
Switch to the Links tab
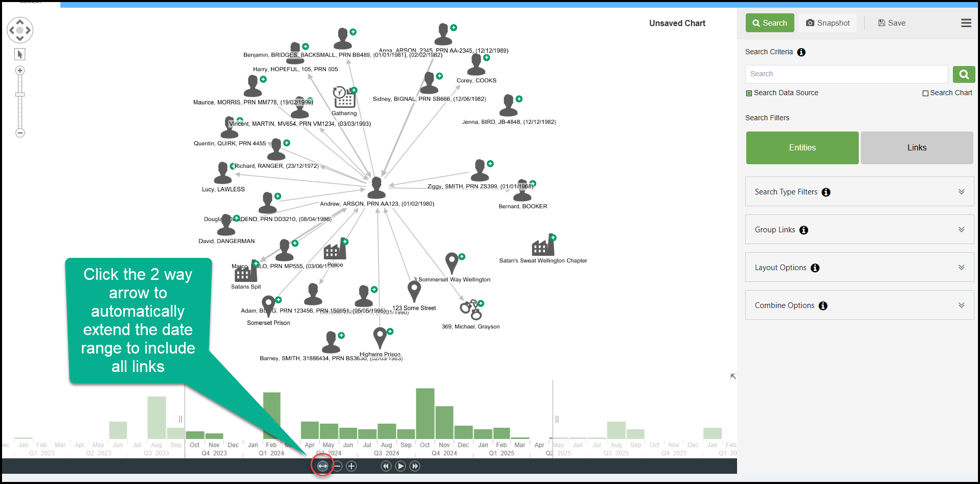917,148
